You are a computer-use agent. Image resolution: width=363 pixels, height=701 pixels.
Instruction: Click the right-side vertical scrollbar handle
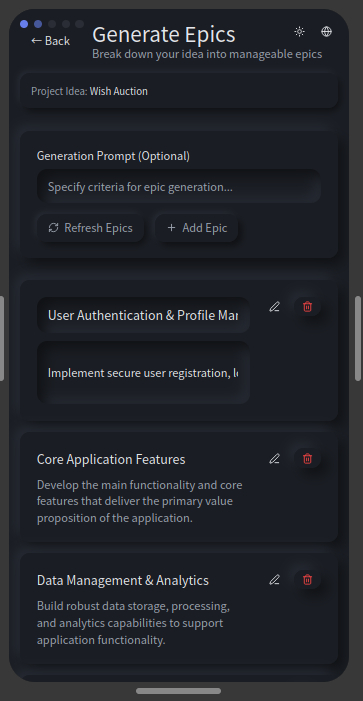(358, 338)
